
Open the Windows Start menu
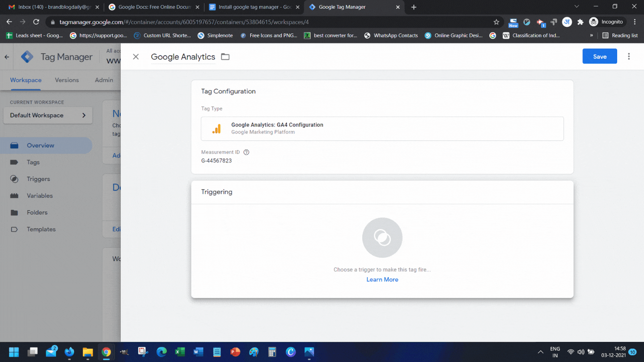[14, 352]
